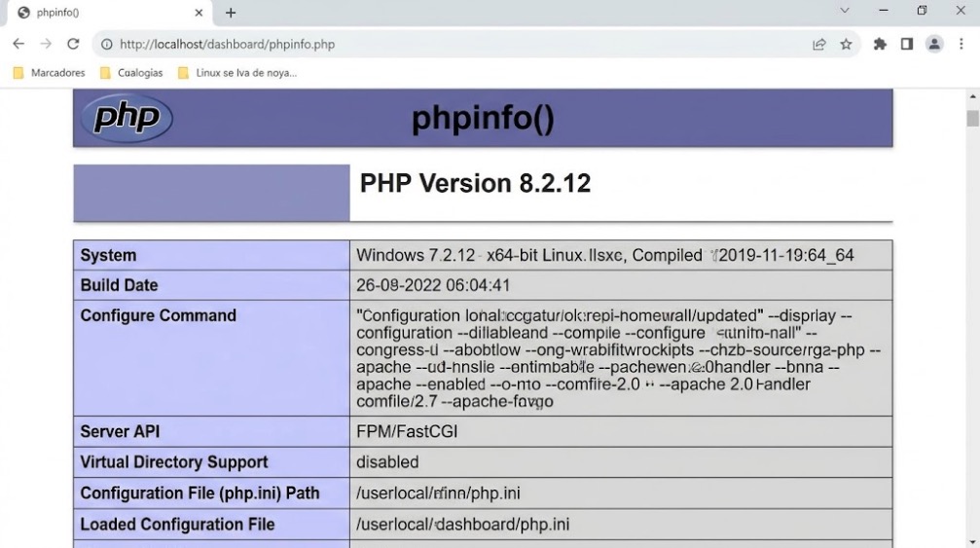The height and width of the screenshot is (548, 980).
Task: Select the FPM/FastCGI value
Action: (407, 432)
